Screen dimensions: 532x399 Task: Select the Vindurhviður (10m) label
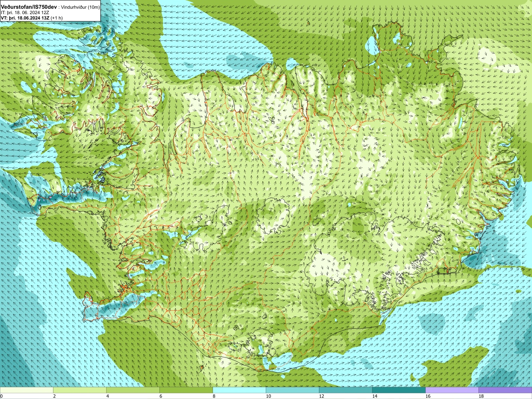[80, 7]
